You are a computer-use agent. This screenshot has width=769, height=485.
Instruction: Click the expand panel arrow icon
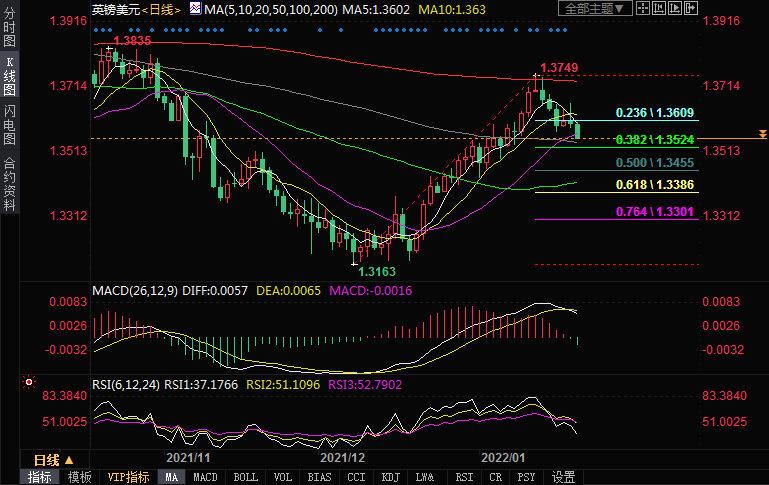(691, 8)
